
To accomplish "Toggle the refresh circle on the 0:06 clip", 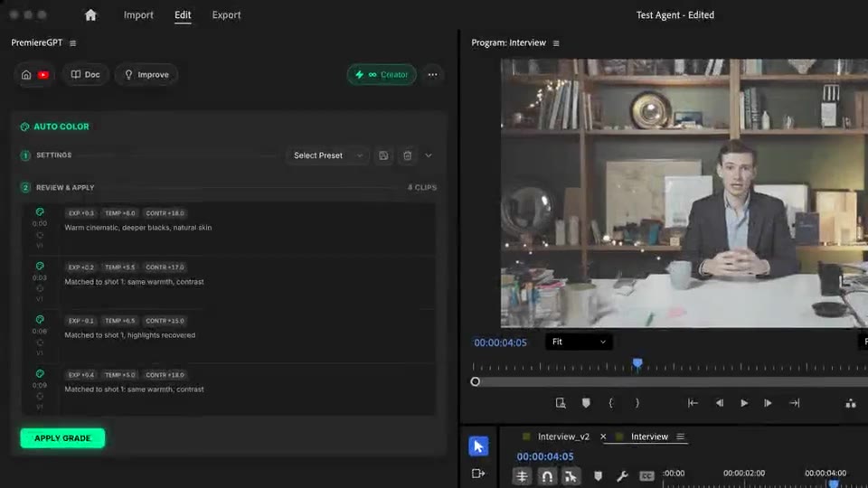I will pos(40,343).
